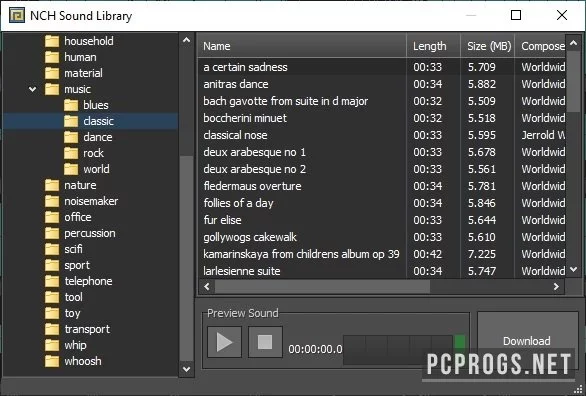Viewport: 586px width, 396px height.
Task: Select 'deux arabesque no 1' track
Action: click(x=381, y=152)
